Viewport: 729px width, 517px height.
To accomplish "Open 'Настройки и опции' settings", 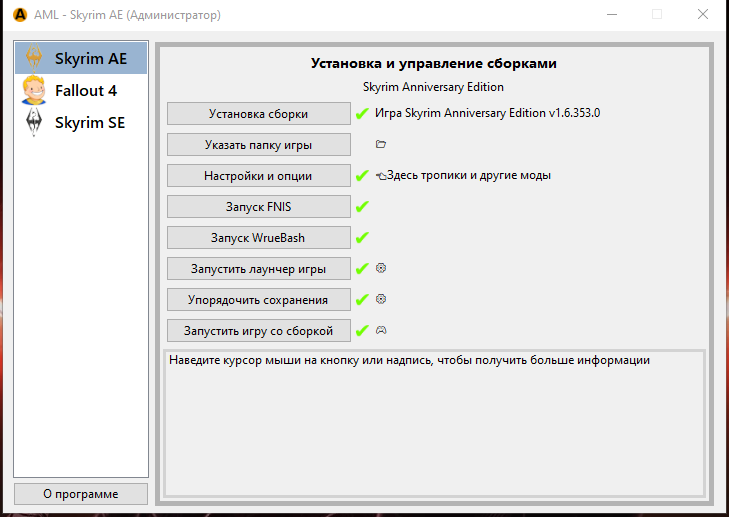I will click(x=258, y=176).
